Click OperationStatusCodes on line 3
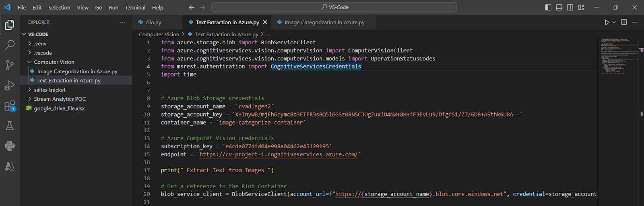 coord(403,58)
